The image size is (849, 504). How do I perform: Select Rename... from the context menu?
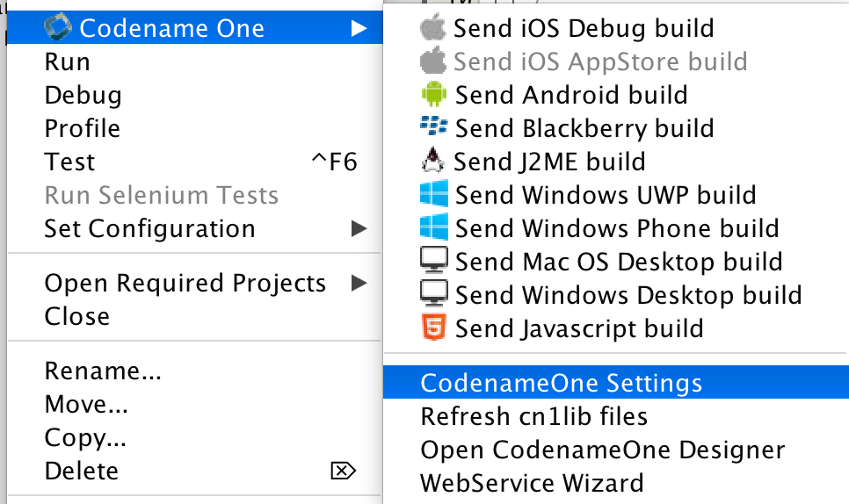tap(103, 371)
